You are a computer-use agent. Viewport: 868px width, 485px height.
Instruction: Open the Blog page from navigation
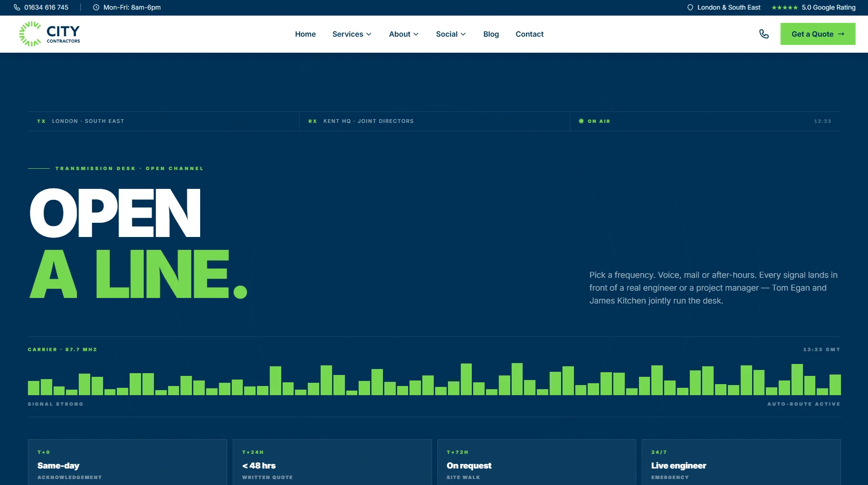click(491, 34)
